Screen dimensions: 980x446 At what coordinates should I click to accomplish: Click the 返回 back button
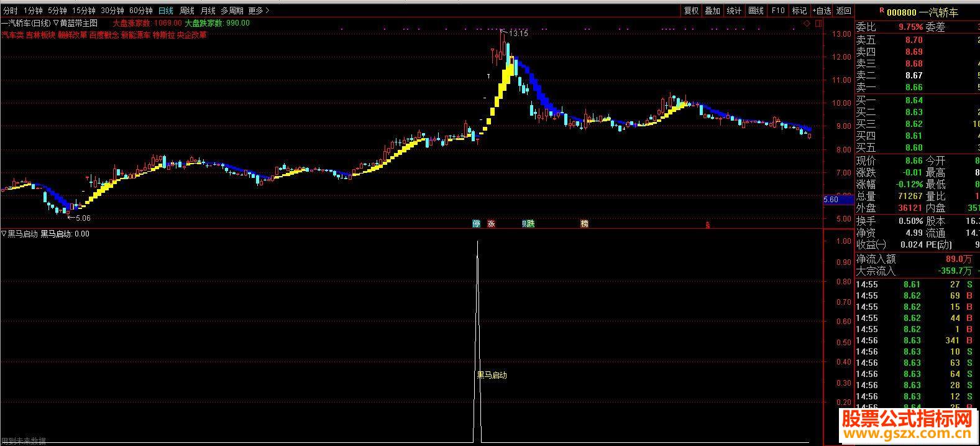coord(844,11)
